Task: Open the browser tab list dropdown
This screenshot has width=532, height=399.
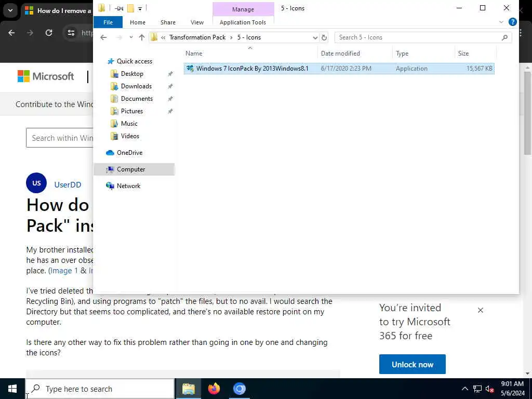Action: [10, 10]
